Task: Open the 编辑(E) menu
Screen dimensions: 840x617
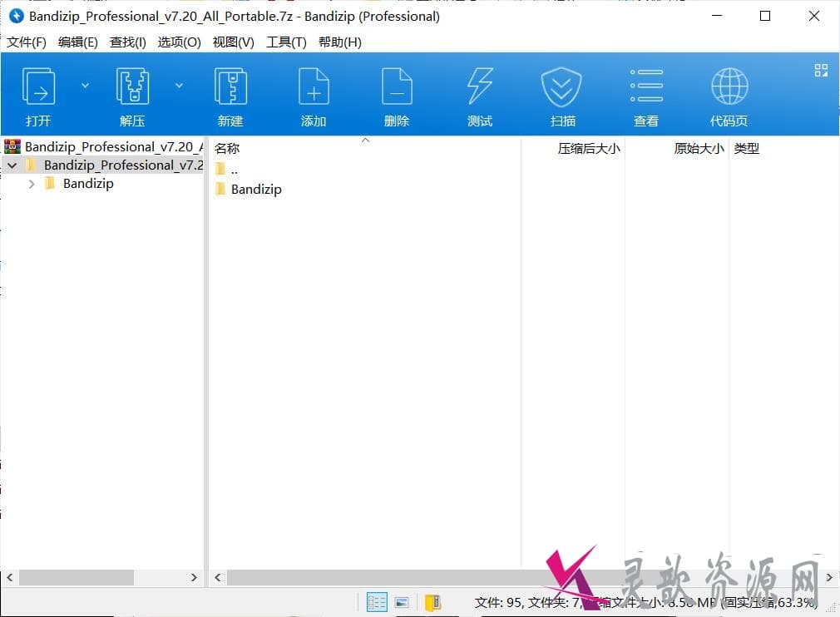Action: (77, 42)
